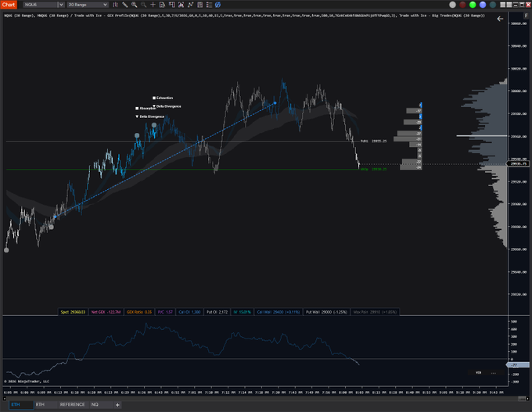Add a new tab with plus button
Image resolution: width=532 pixels, height=412 pixels.
(117, 405)
